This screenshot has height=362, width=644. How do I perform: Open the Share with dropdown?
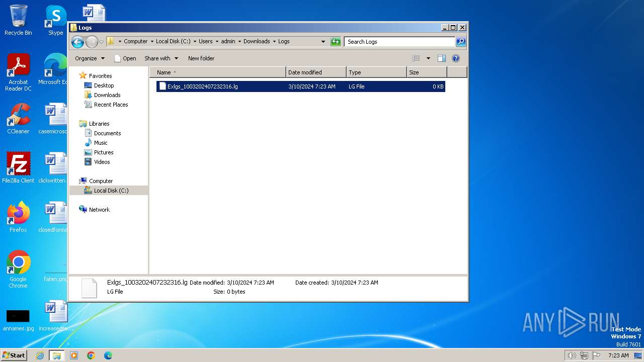click(161, 58)
